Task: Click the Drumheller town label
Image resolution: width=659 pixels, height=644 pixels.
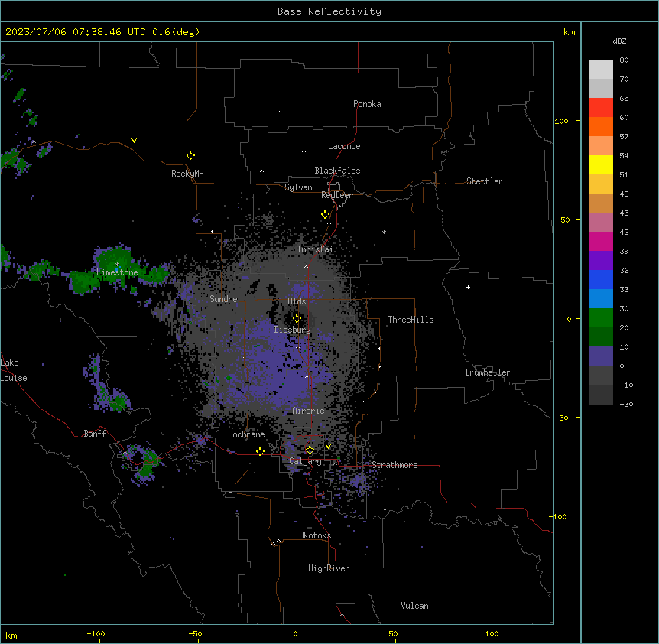Action: point(488,372)
